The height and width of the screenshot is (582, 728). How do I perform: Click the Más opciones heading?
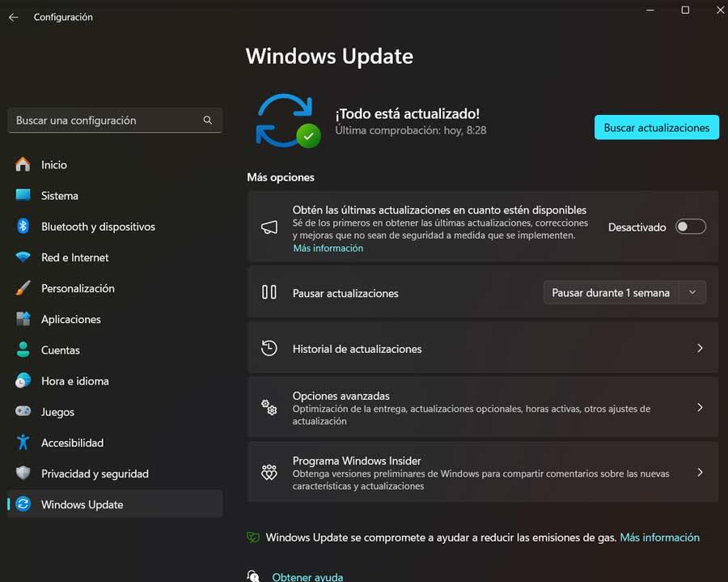281,177
